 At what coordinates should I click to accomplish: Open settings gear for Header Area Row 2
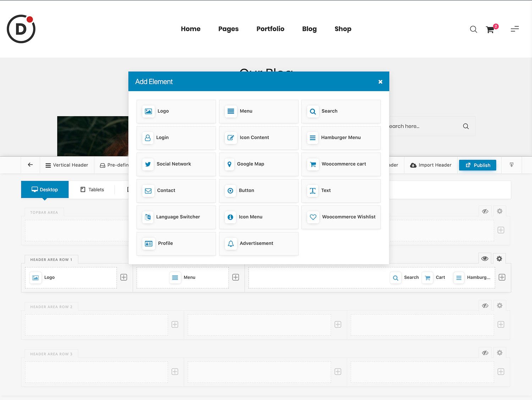click(x=499, y=306)
